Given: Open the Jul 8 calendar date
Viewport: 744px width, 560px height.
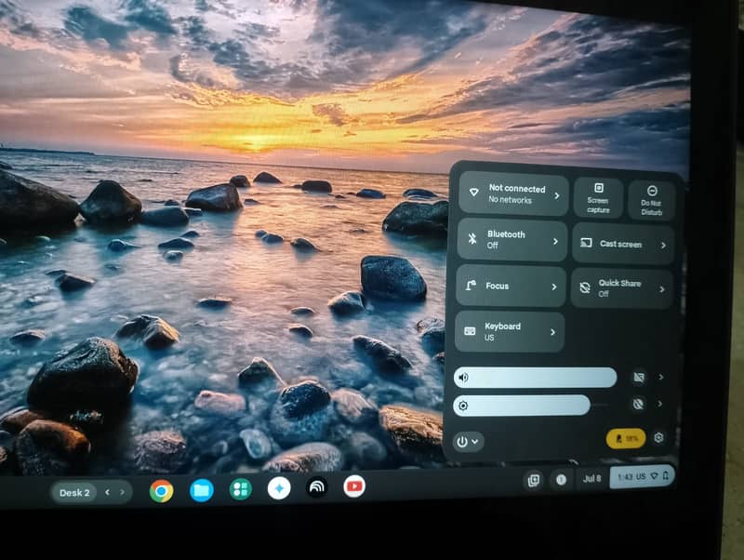Looking at the screenshot, I should point(591,478).
